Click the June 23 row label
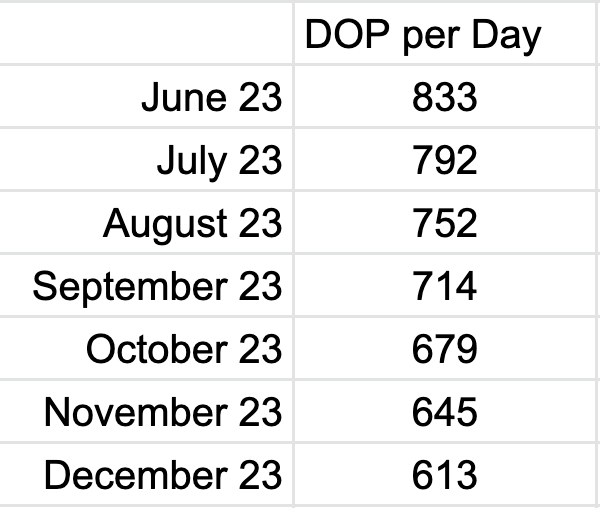 [x=145, y=96]
